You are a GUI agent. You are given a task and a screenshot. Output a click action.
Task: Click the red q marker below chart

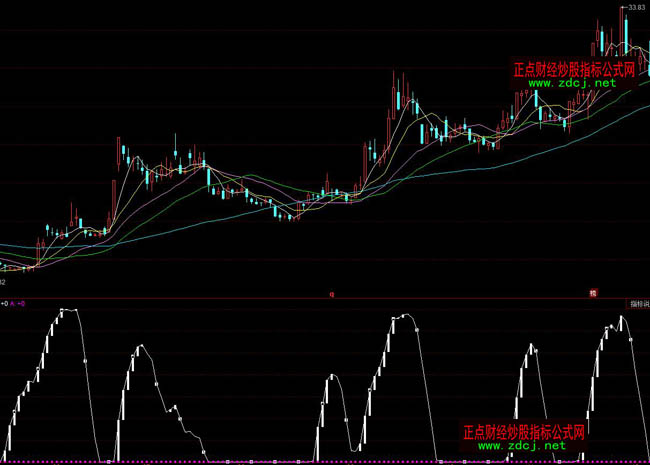click(332, 294)
